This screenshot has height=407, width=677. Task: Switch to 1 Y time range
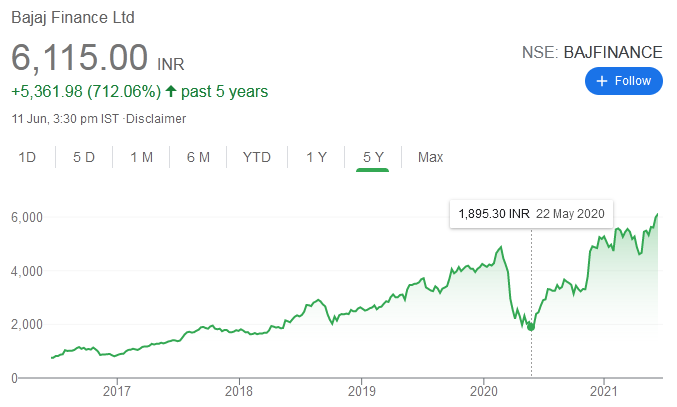[316, 157]
